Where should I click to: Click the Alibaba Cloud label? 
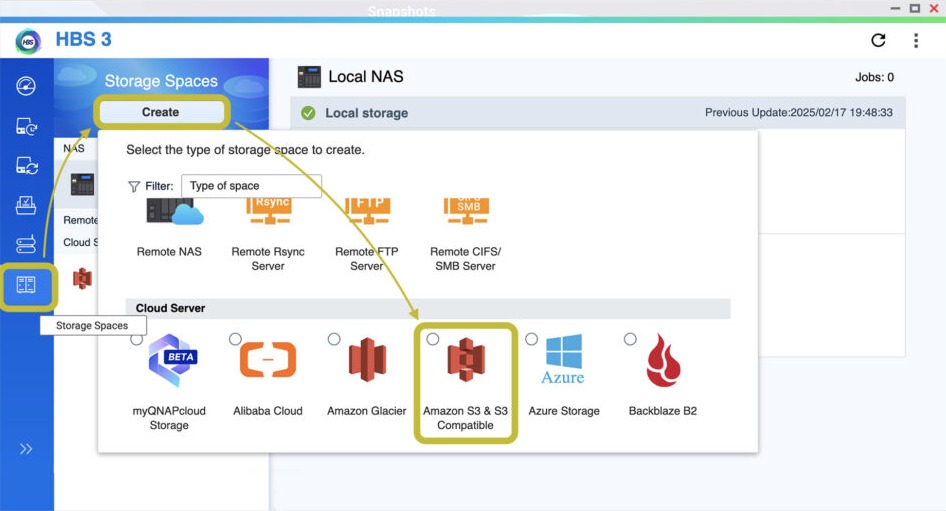(268, 411)
